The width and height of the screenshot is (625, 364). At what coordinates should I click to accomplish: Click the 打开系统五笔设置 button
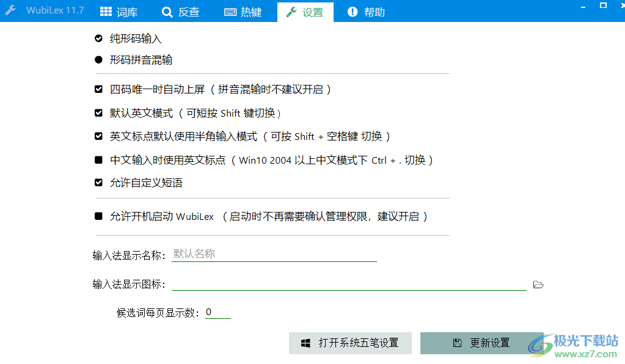point(350,343)
